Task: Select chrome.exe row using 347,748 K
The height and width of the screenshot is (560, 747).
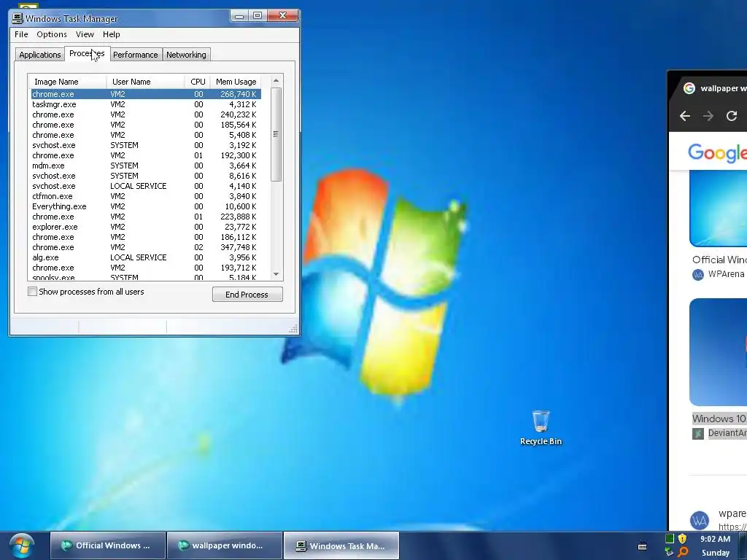Action: coord(146,248)
